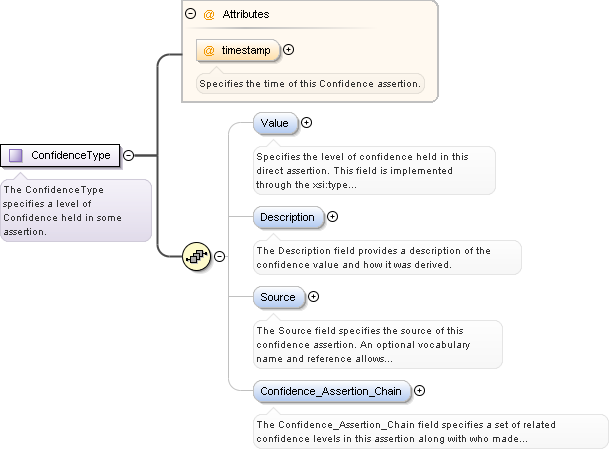Select the Confidence_Assertion_Chain element node
Viewport: 616px width, 452px height.
331,390
